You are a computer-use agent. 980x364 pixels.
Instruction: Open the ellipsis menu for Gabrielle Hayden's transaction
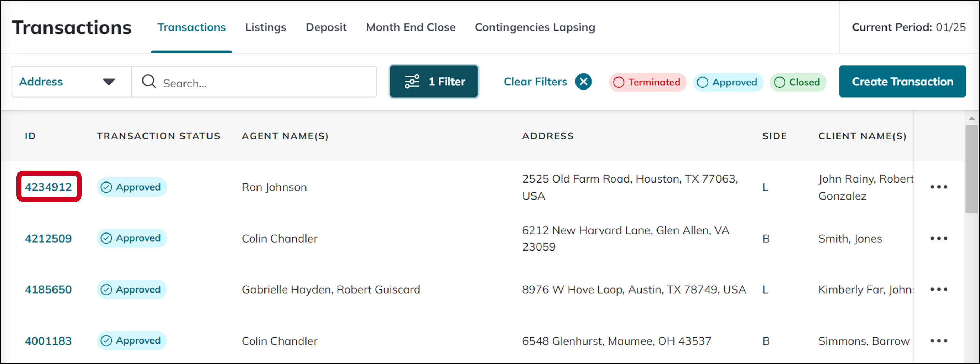tap(940, 289)
